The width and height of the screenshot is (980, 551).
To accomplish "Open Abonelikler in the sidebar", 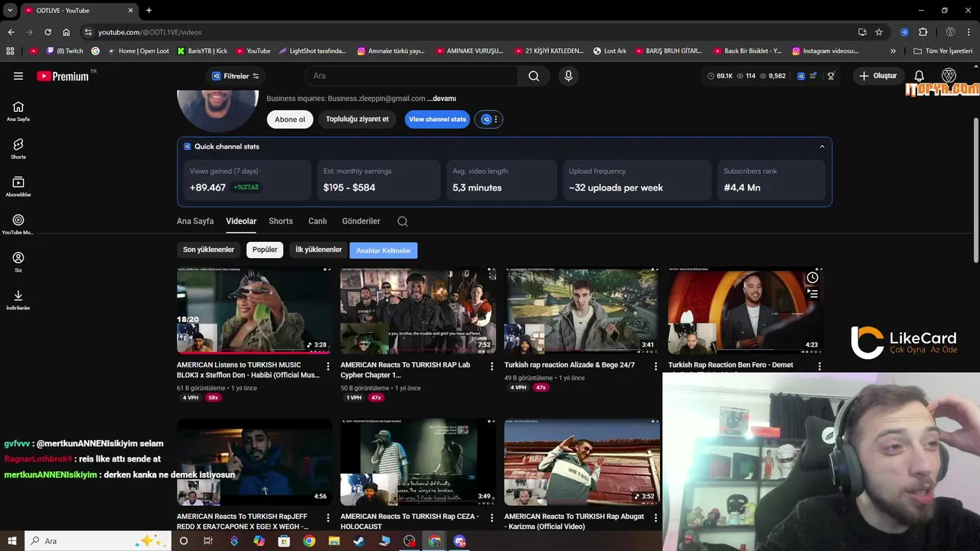I will tap(18, 186).
